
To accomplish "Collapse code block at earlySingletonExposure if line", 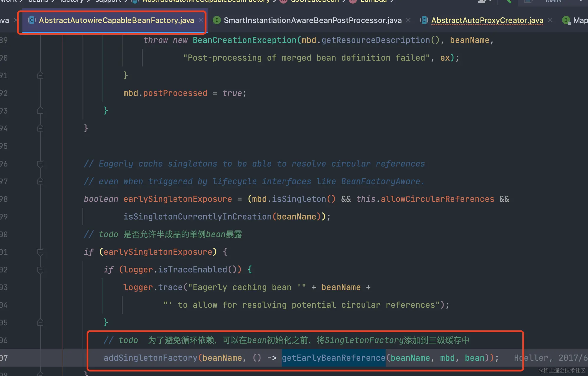I will (40, 252).
